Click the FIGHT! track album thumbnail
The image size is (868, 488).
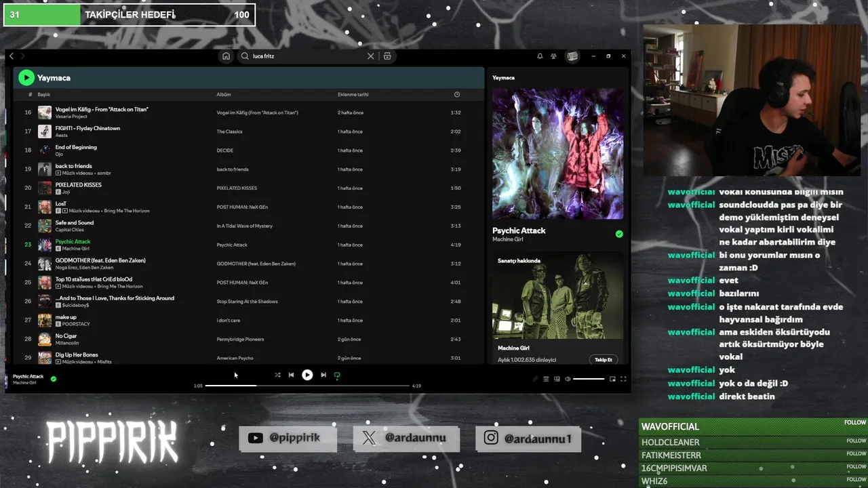45,131
